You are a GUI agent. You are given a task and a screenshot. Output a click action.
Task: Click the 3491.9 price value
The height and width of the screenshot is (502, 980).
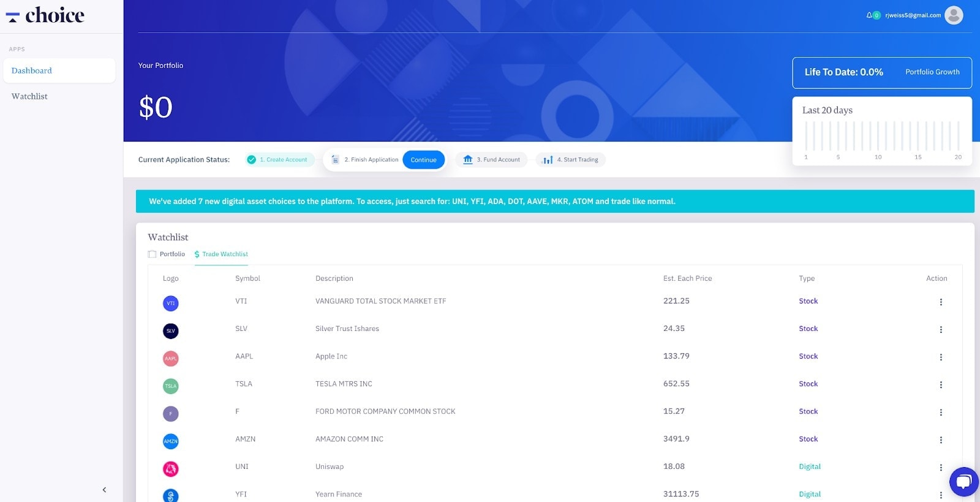click(676, 439)
